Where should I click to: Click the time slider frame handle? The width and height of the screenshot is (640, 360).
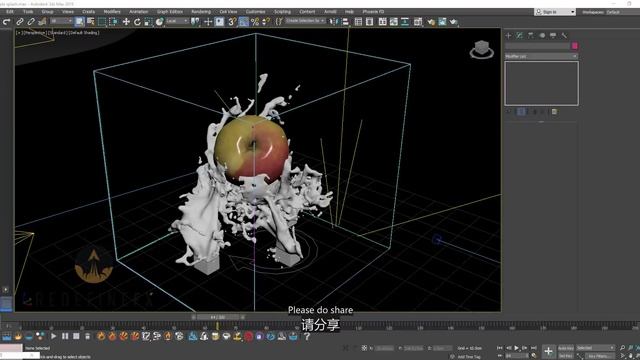[218, 317]
